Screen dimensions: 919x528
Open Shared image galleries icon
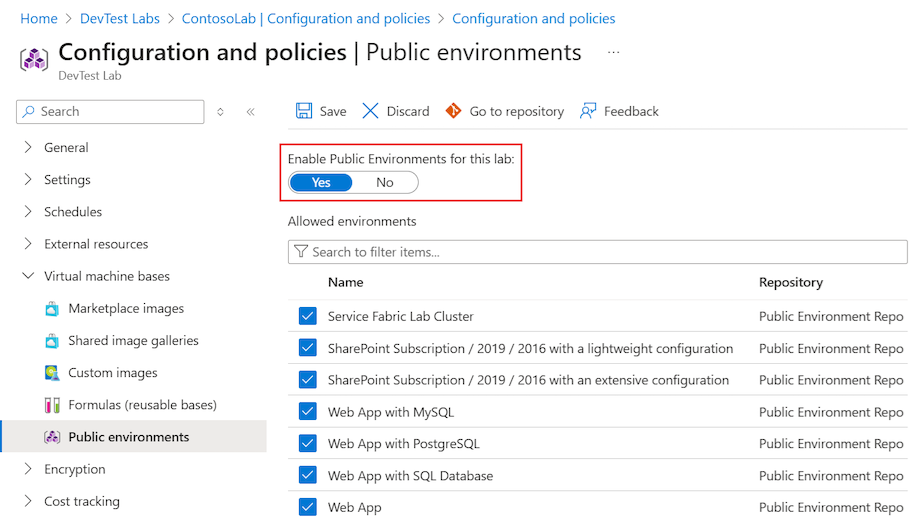coord(52,341)
